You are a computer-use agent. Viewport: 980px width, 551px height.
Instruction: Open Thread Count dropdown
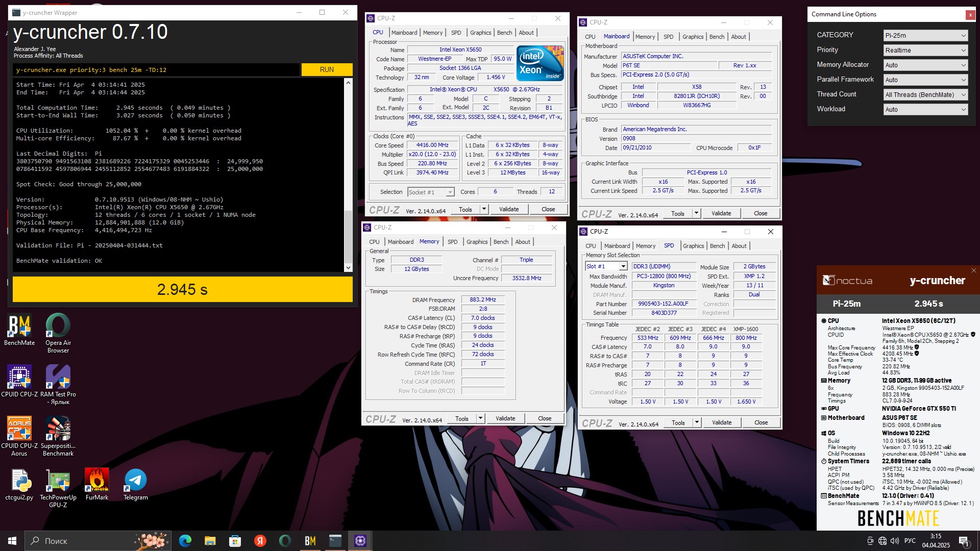click(x=925, y=95)
